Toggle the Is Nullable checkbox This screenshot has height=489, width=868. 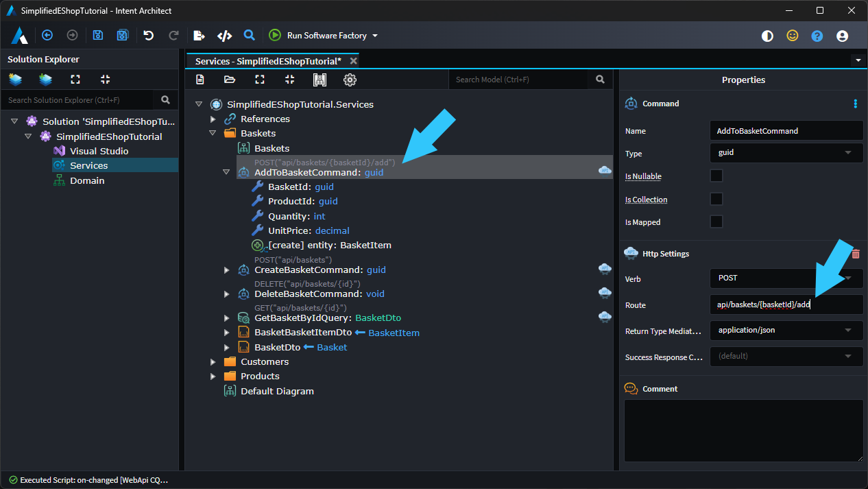[x=716, y=176]
